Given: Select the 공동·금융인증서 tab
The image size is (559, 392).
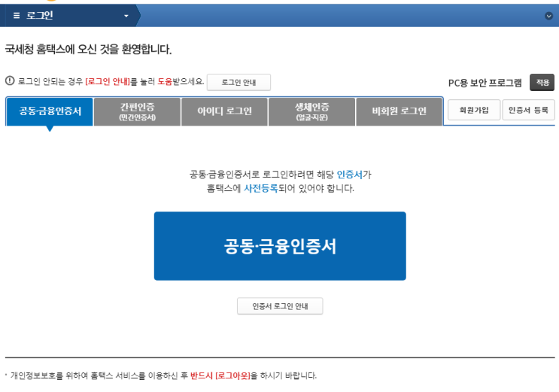Looking at the screenshot, I should (x=50, y=111).
